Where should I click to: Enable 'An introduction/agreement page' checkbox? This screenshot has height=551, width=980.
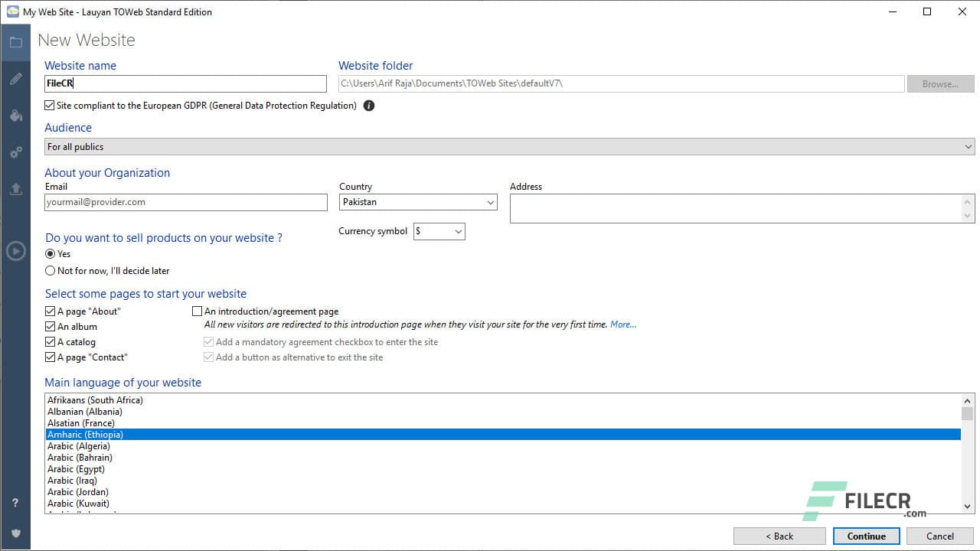tap(198, 311)
